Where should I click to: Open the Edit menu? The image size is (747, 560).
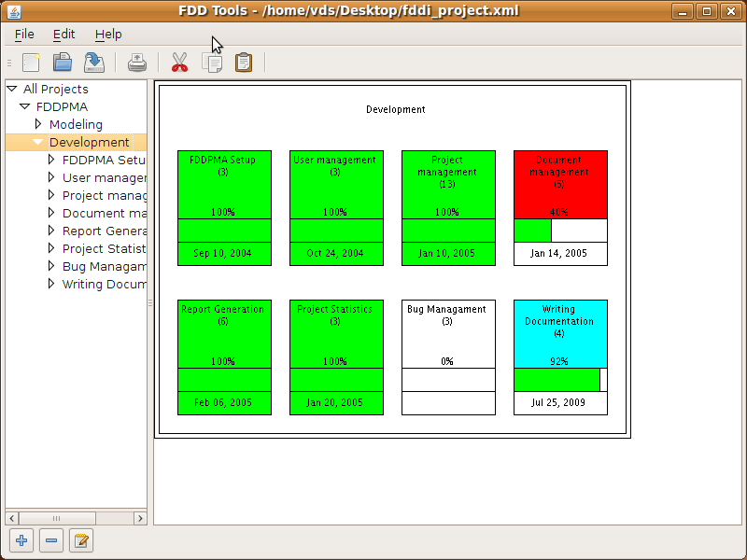pos(63,35)
